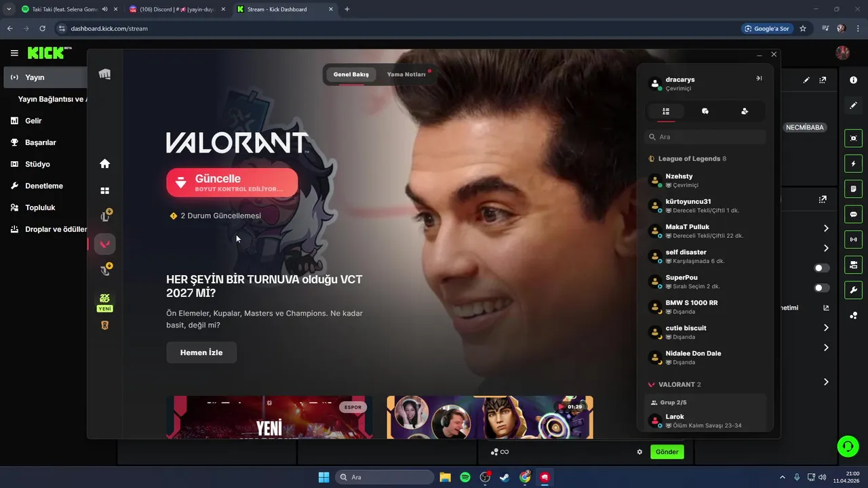Click the friends search field Ara
The image size is (868, 488).
(705, 137)
